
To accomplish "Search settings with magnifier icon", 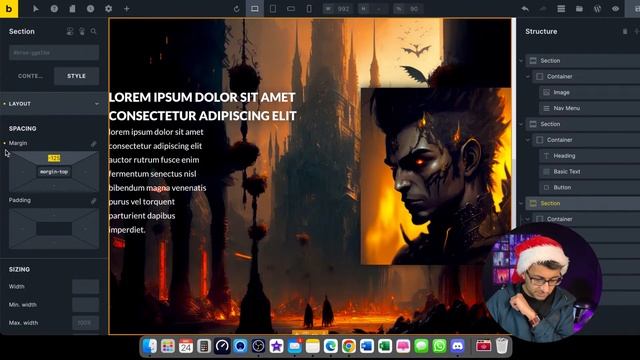I will point(93,31).
